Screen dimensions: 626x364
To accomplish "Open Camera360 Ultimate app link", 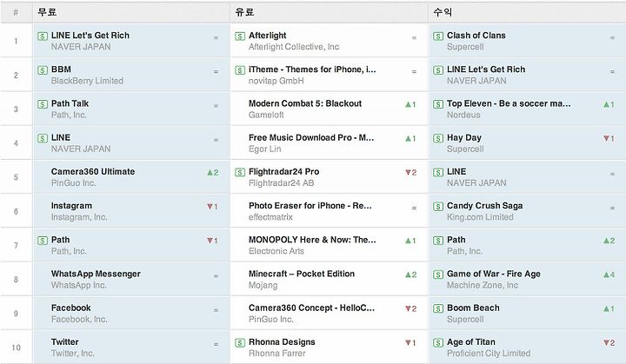I will tap(93, 172).
